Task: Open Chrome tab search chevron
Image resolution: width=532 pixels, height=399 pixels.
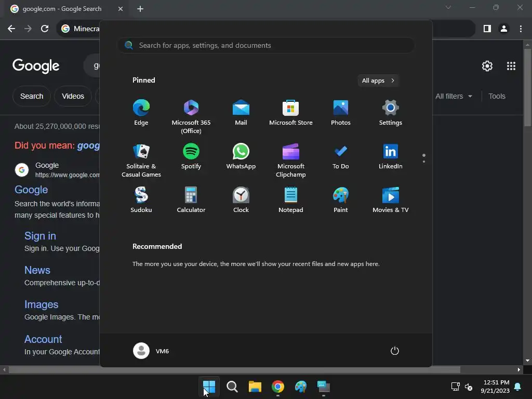Action: 448,7
